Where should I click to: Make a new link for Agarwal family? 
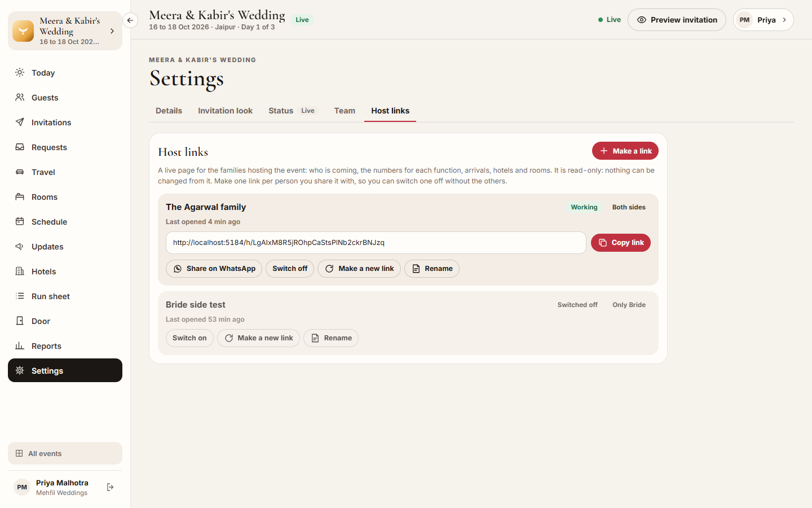pos(359,269)
